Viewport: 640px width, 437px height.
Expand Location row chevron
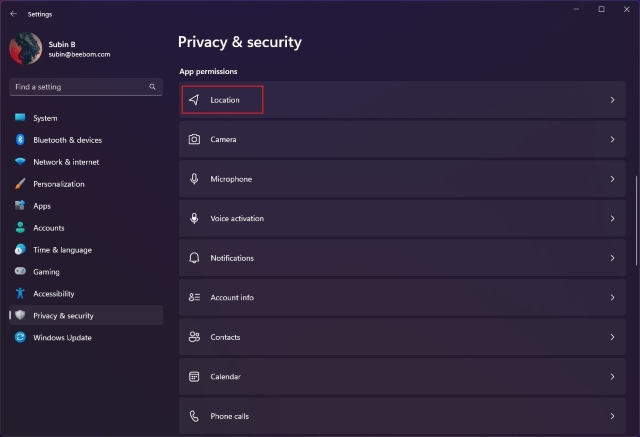click(612, 100)
